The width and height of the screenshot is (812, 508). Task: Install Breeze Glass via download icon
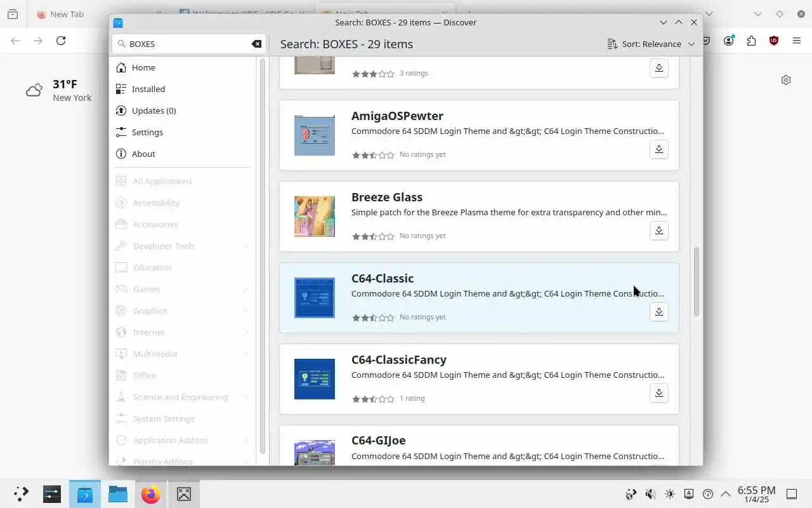tap(659, 231)
